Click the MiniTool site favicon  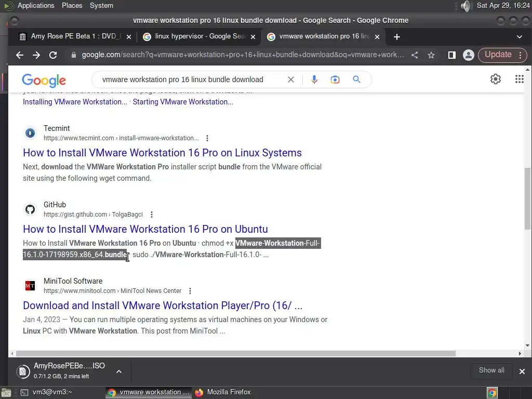pyautogui.click(x=30, y=286)
